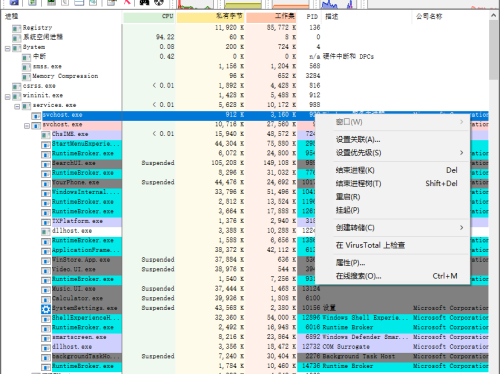
Task: Click Suspended in the YourPhone.exe row
Action: coord(158,182)
